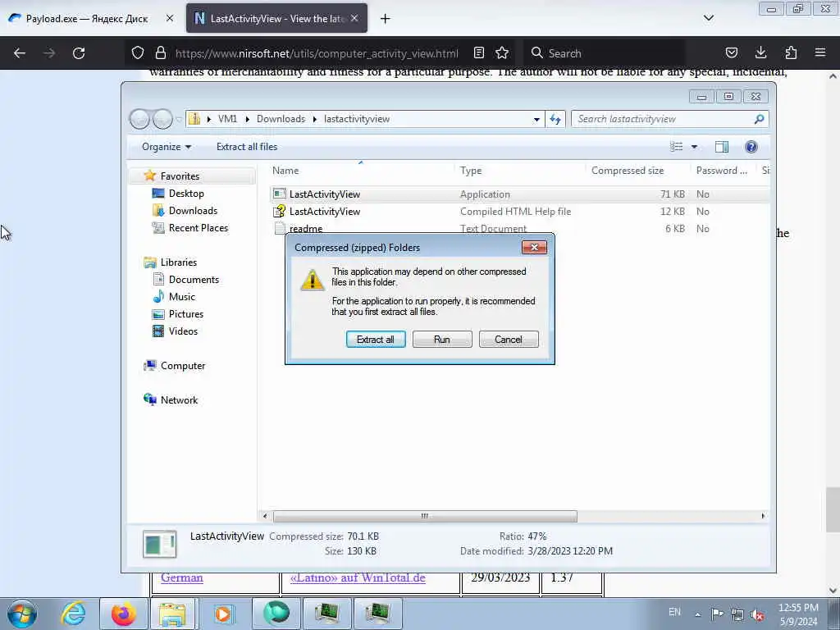The image size is (840, 630).
Task: Bookmark this page with star icon
Action: 502,53
